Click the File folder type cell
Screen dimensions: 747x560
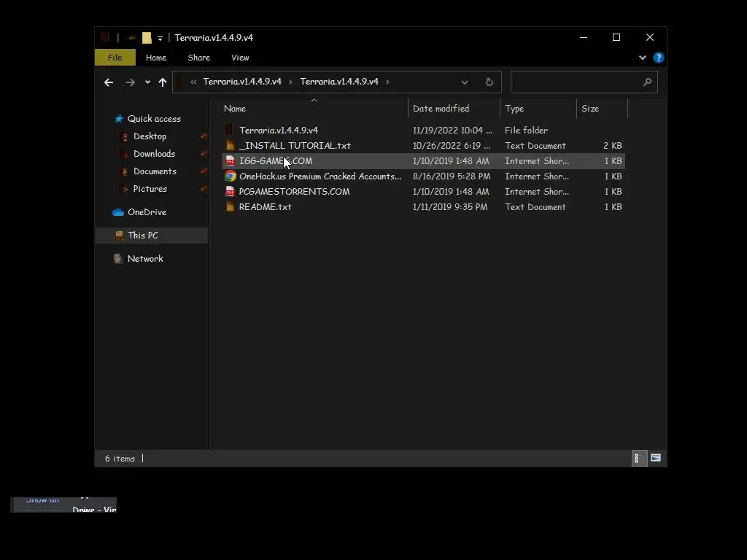(x=527, y=130)
